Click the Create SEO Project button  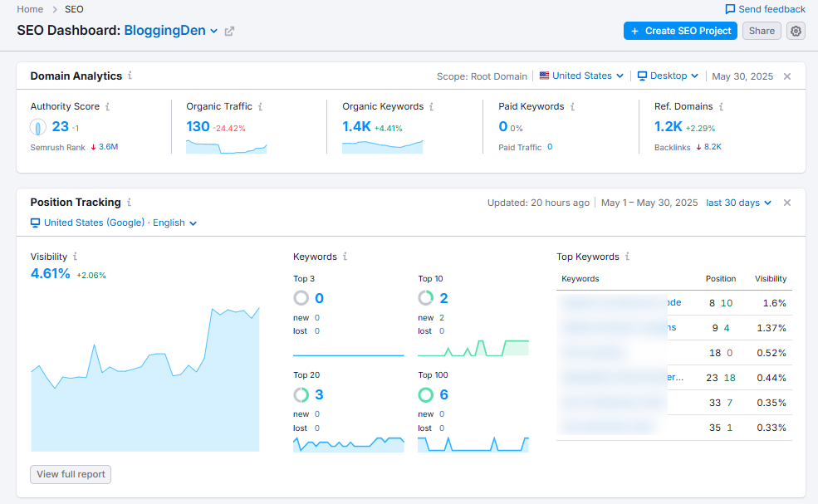click(680, 31)
